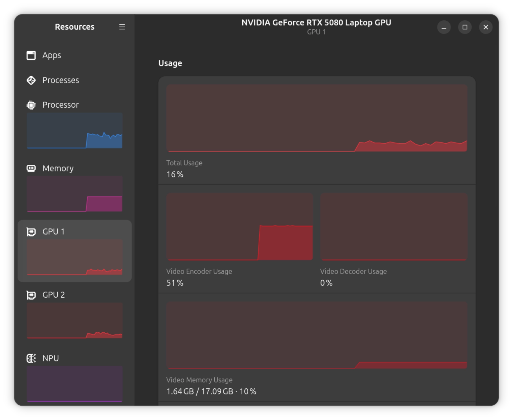Screen dimensions: 513x420
Task: Click the 'NVIDIA GeForce RTX 5080 Laptop GPU' title
Action: point(316,23)
